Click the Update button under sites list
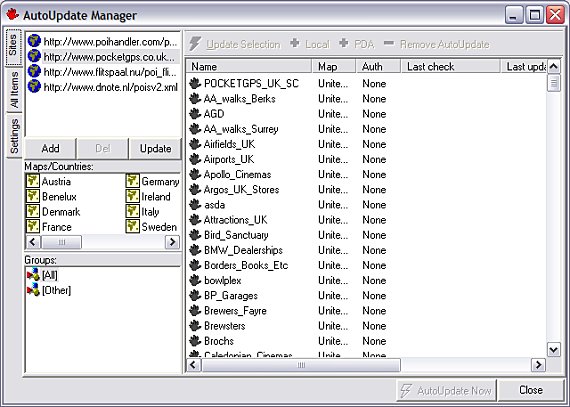This screenshot has height=407, width=570. (155, 148)
